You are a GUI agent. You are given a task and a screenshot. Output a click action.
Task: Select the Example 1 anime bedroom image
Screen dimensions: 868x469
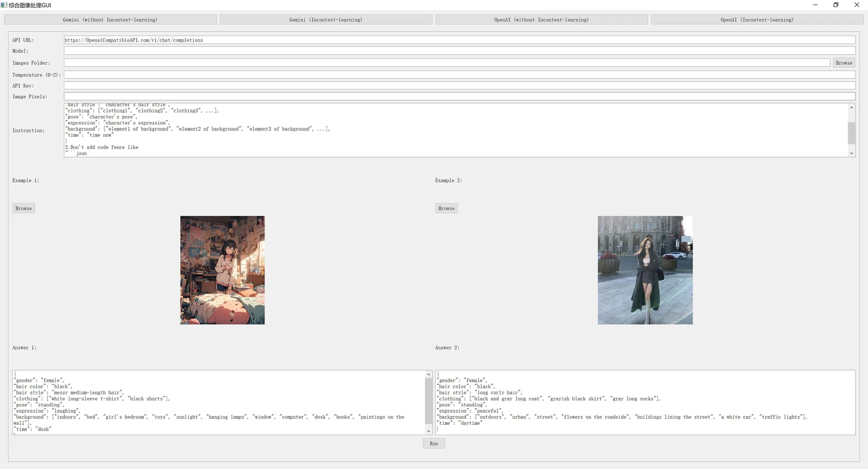[223, 270]
